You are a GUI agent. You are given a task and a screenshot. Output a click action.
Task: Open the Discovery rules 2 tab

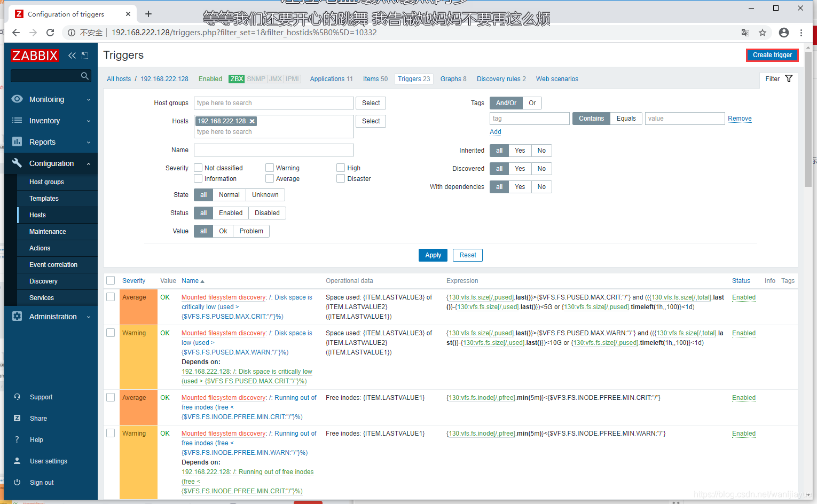501,79
